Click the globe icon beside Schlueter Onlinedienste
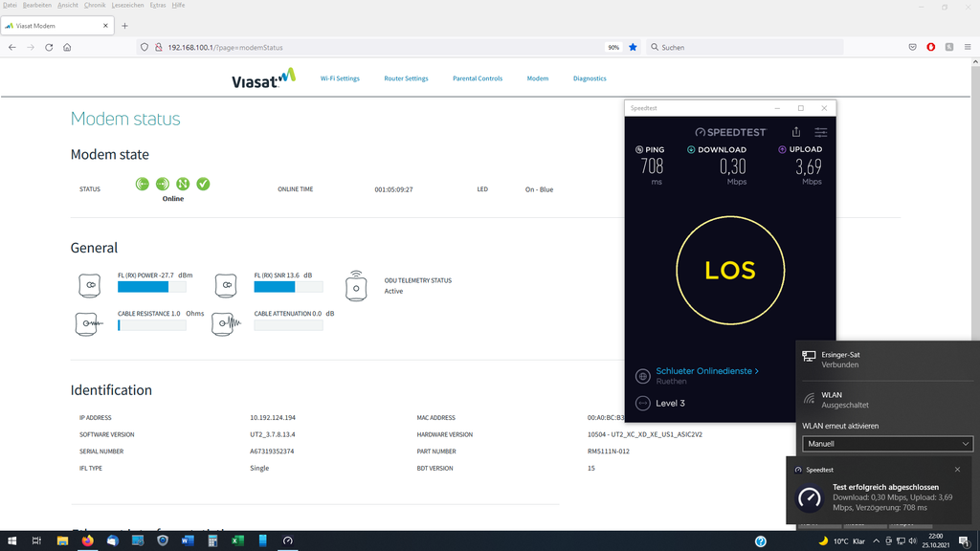 pos(642,376)
